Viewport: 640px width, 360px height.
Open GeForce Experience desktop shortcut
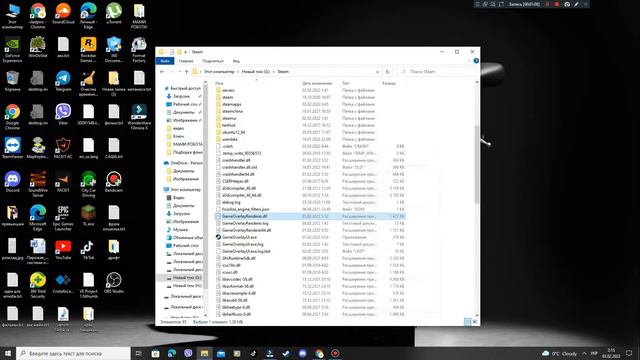coord(12,49)
